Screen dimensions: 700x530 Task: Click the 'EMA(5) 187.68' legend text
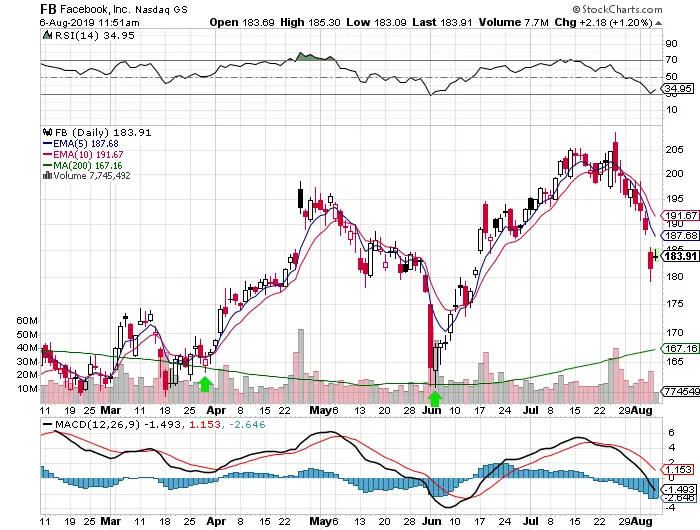pos(86,144)
